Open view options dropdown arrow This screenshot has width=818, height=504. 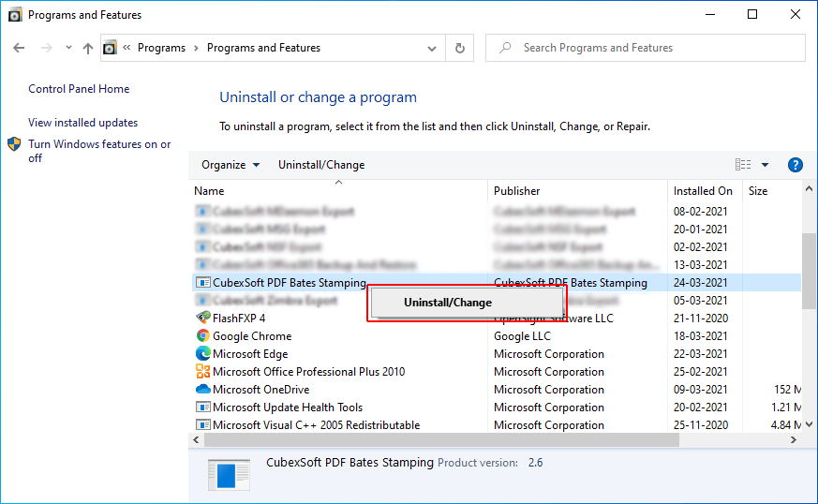(x=765, y=165)
